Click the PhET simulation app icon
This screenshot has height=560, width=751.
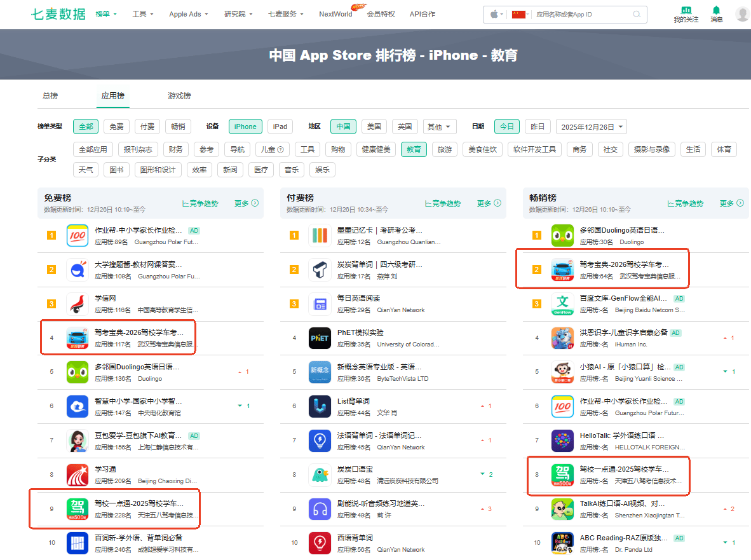point(320,338)
